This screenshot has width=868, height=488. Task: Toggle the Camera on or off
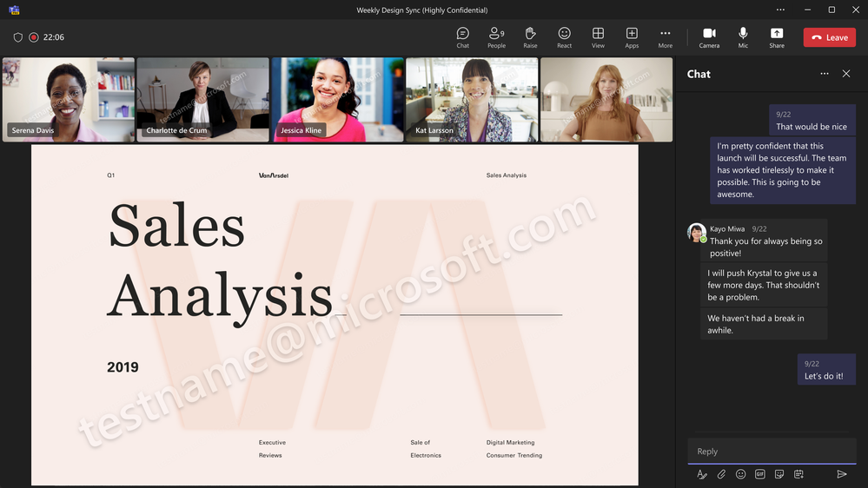(709, 37)
